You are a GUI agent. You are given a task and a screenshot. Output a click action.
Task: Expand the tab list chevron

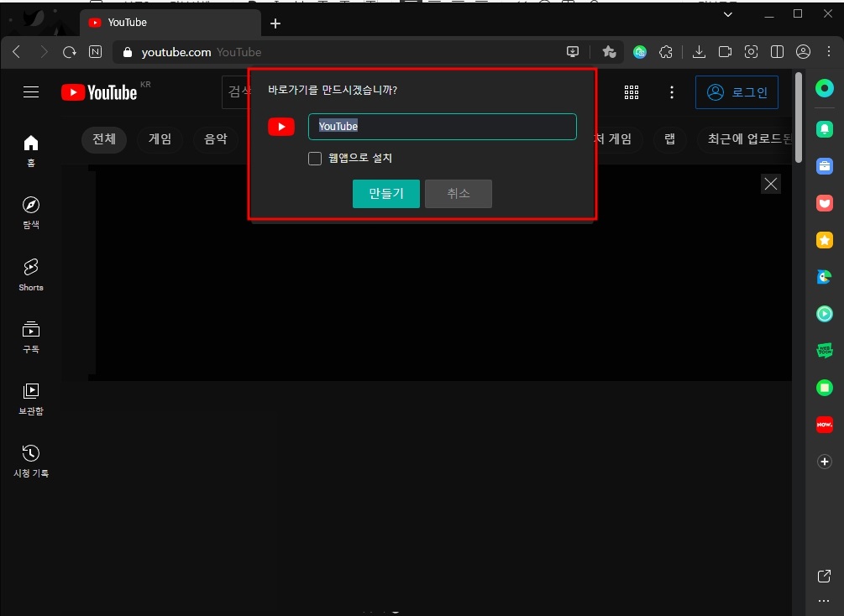pyautogui.click(x=728, y=14)
